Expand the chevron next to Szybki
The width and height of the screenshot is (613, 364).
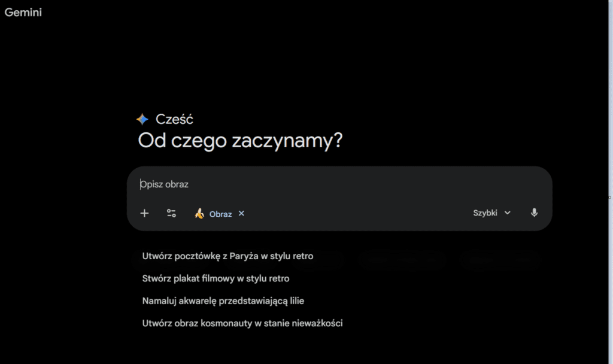pos(508,213)
